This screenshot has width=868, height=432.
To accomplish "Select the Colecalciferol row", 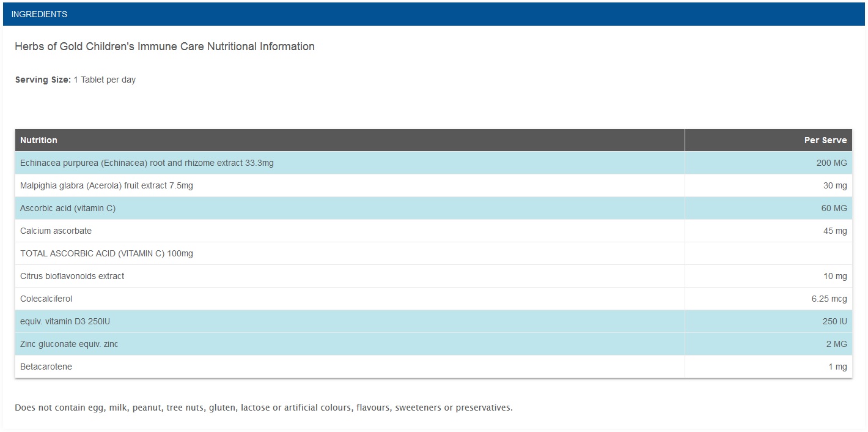I will click(433, 299).
